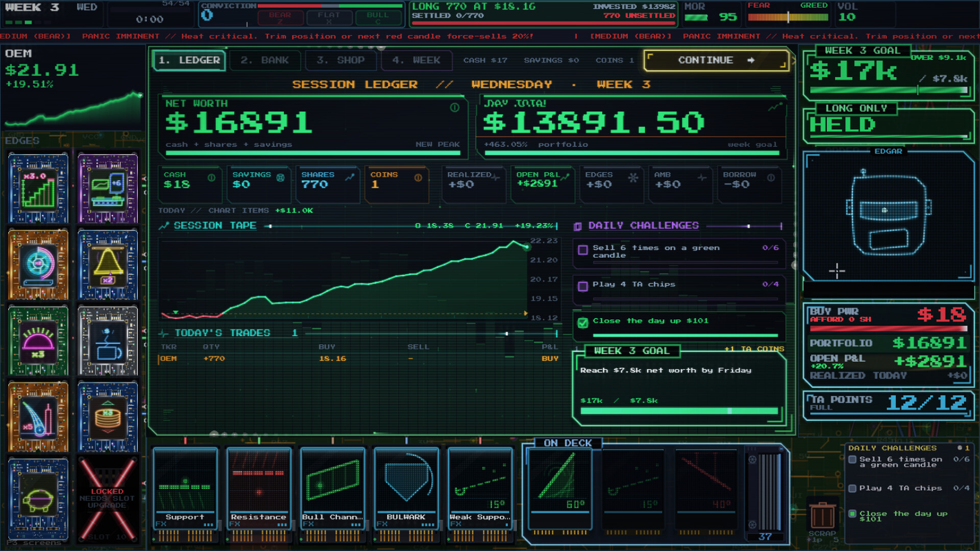
Task: Click the TA Points 12/12 panel
Action: [889, 405]
